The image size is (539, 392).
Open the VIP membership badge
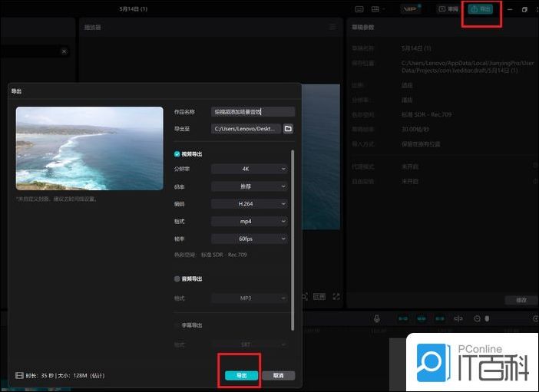(410, 9)
